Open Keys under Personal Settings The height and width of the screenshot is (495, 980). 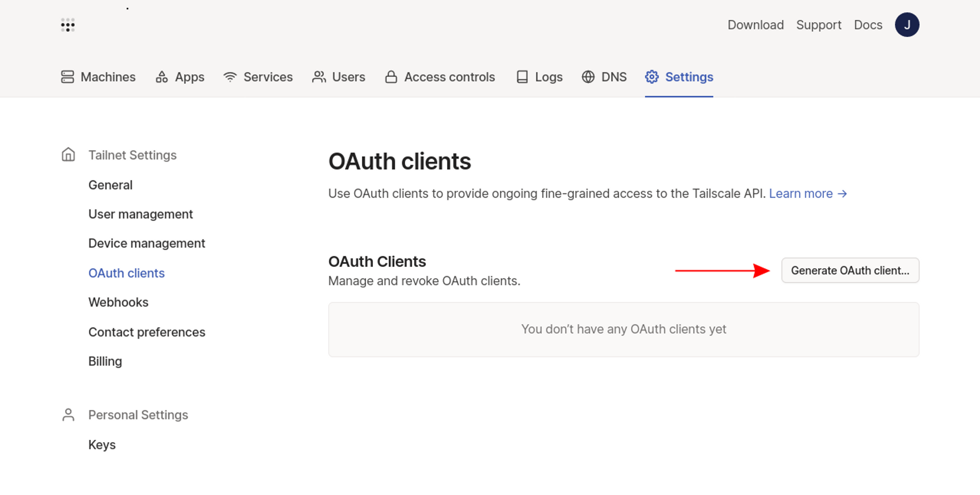pyautogui.click(x=102, y=445)
